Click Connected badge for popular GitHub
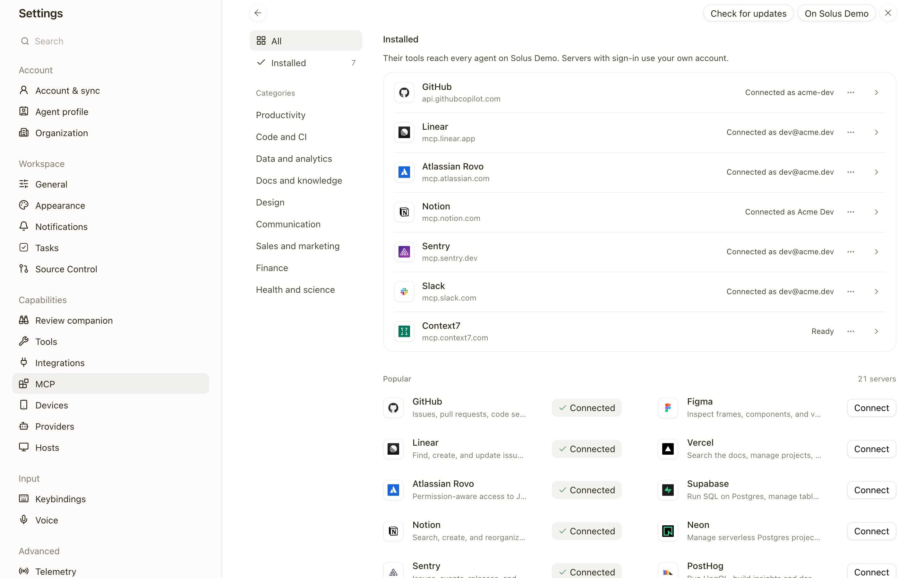Viewport: 924px width, 578px height. click(x=586, y=408)
